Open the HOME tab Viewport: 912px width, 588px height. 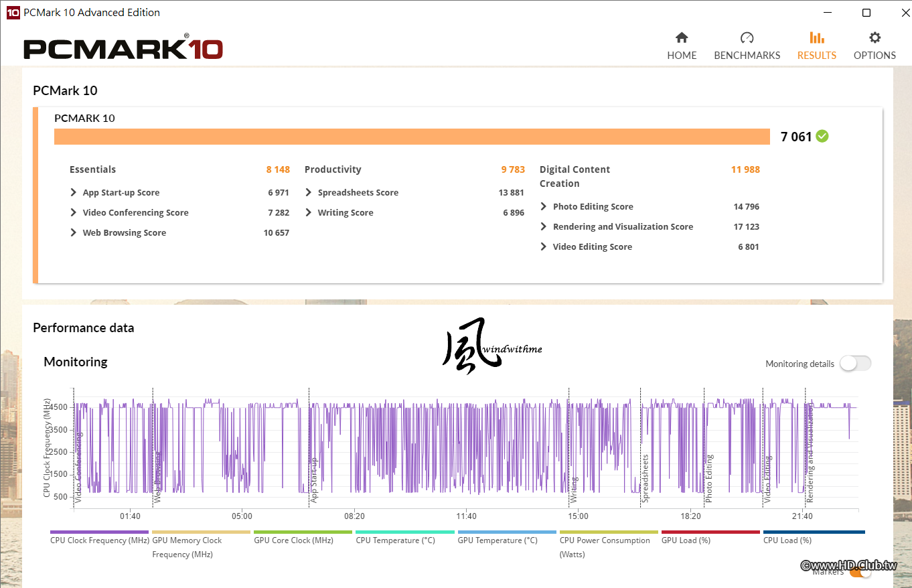(682, 46)
